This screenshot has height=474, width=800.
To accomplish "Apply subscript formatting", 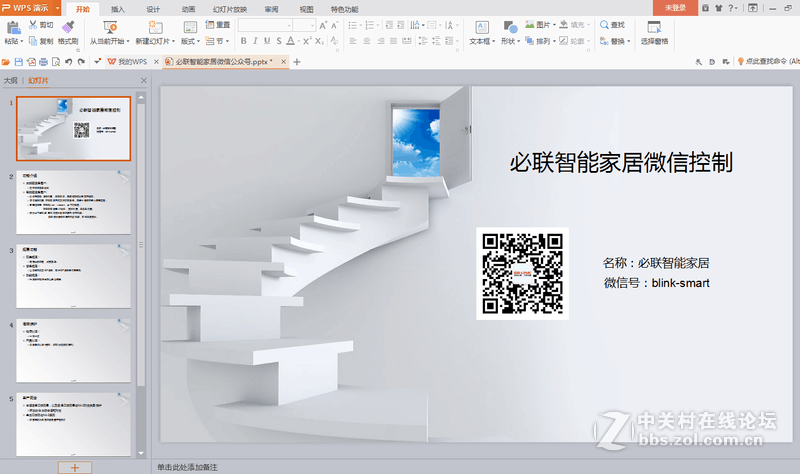I will pyautogui.click(x=319, y=41).
